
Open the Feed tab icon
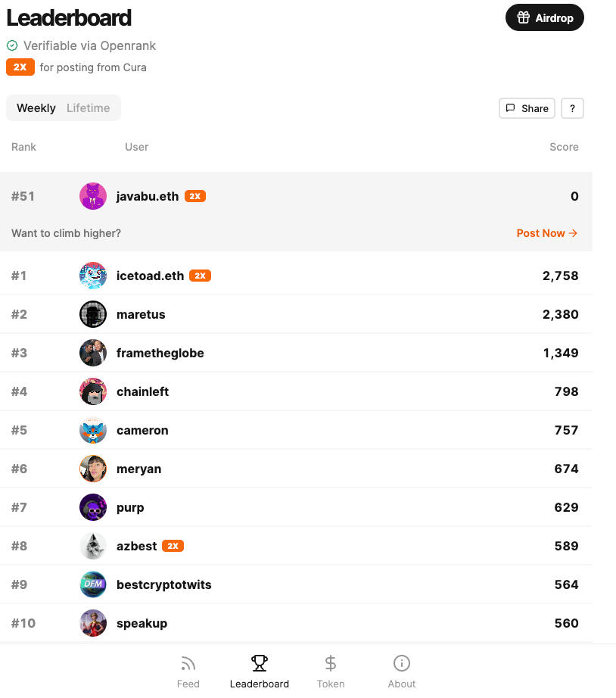coord(188,664)
